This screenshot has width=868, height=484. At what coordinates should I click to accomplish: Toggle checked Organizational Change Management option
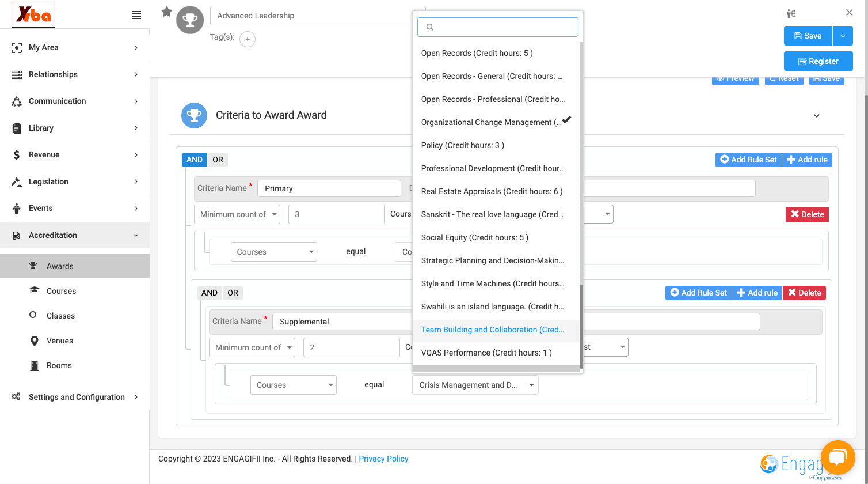pos(496,122)
